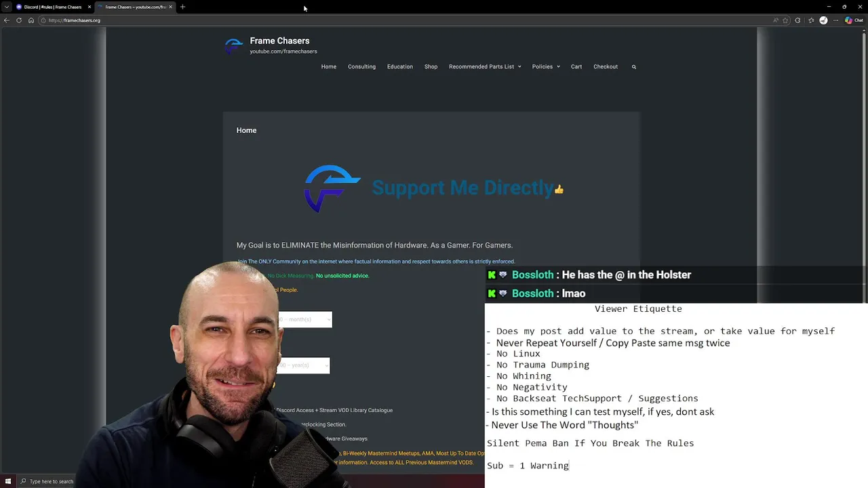Reload the current page
Screen dimensions: 868x488
coord(19,20)
